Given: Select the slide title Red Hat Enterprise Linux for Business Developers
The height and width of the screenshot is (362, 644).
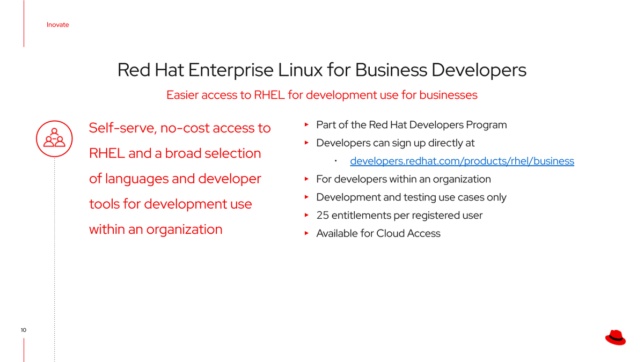Looking at the screenshot, I should [322, 70].
